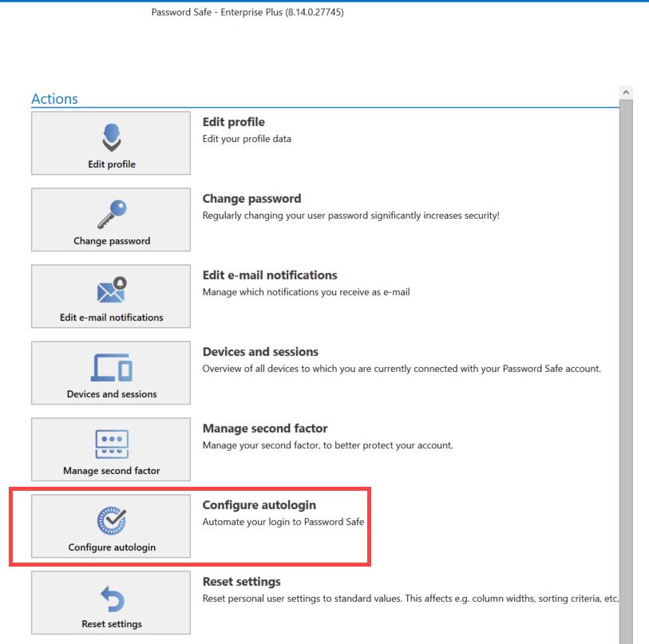
Task: Click the bold 'Devices and sessions' heading
Action: 260,352
